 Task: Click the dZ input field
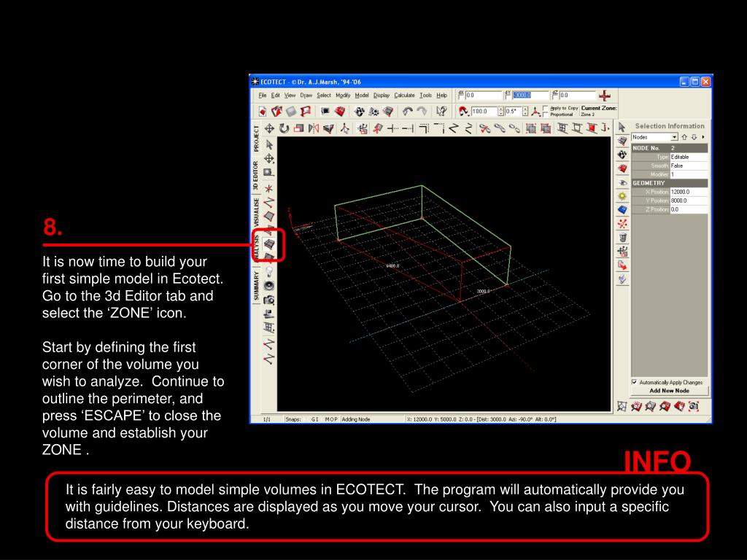coord(578,96)
